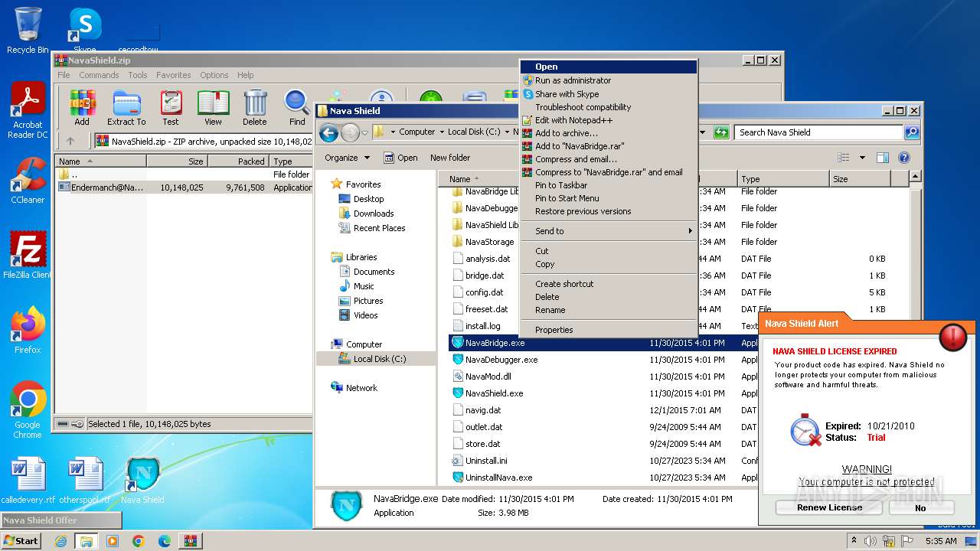Click Extract To icon in WinRAR

tap(126, 108)
